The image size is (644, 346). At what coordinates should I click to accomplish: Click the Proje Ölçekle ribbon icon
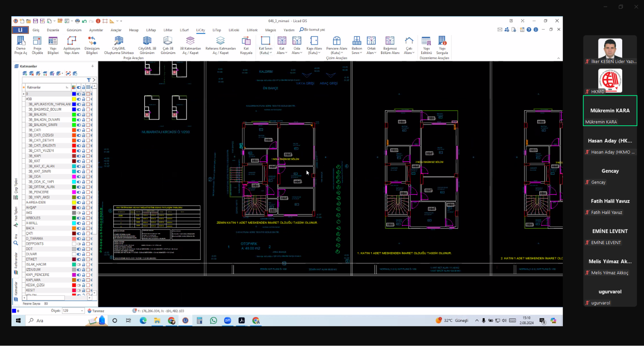click(x=37, y=45)
